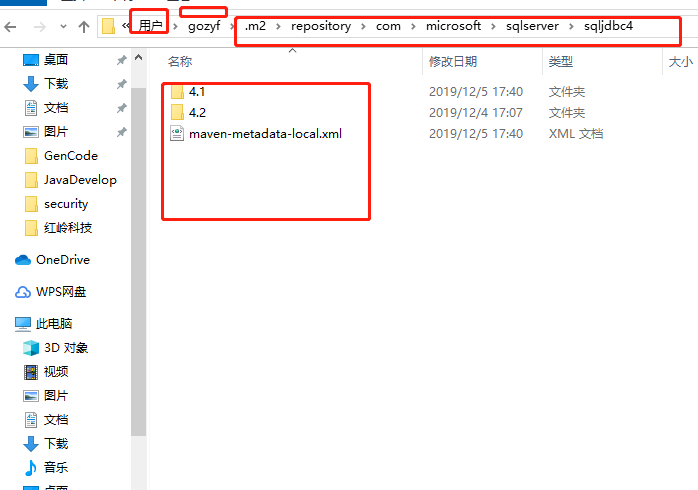The image size is (698, 490).
Task: Open the chevron dropdown after 用户
Action: (x=175, y=27)
